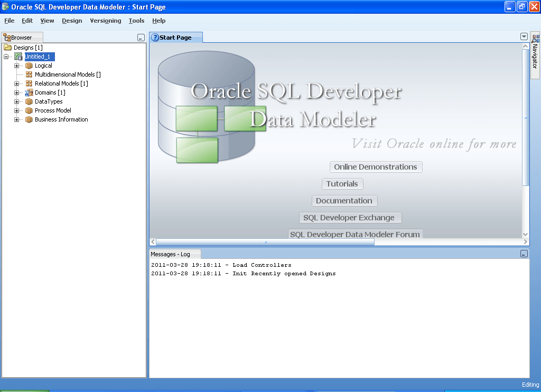The height and width of the screenshot is (392, 541).
Task: Click the Relational Models grid icon
Action: click(29, 83)
